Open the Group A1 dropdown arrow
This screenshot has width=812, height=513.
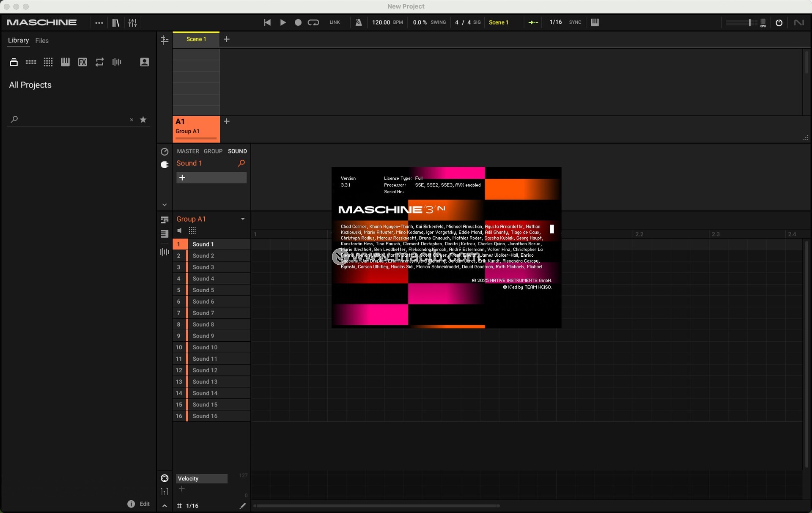tap(243, 219)
